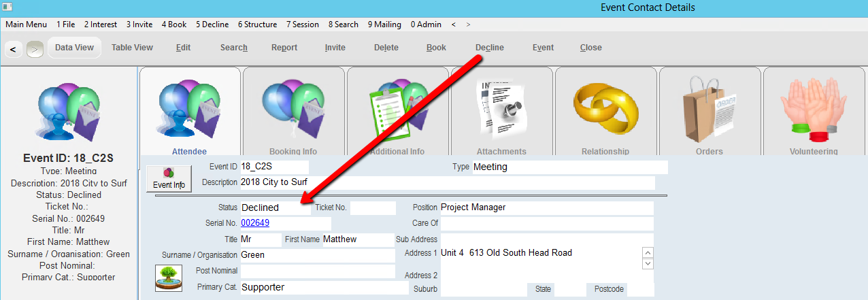This screenshot has height=300, width=868.
Task: Go to previous record with back arrow
Action: tap(14, 49)
